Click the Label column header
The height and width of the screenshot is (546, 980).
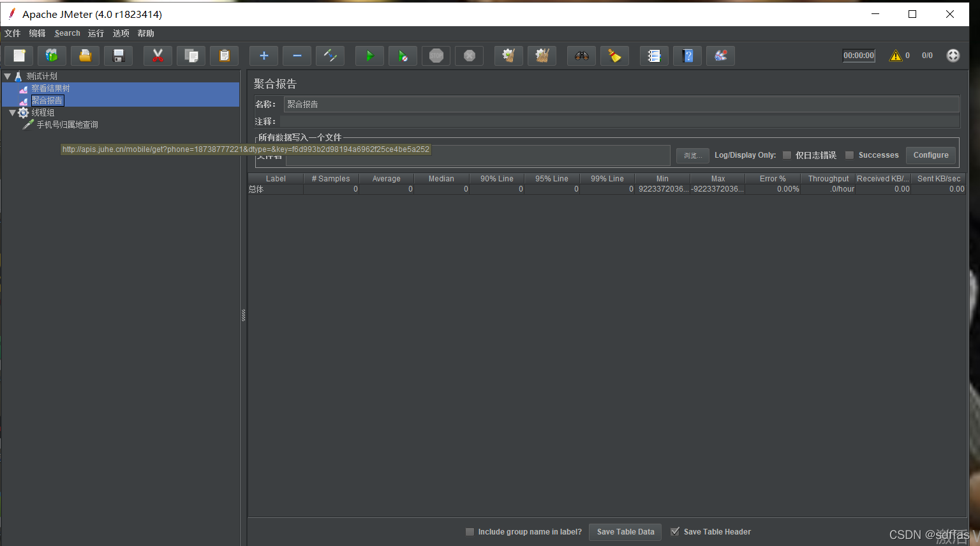(x=276, y=179)
